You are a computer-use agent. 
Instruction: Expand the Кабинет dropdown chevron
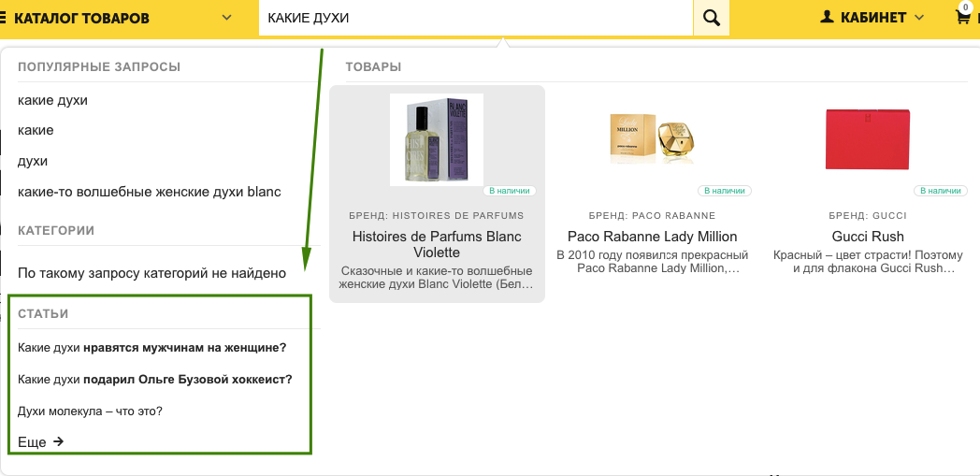click(x=918, y=18)
